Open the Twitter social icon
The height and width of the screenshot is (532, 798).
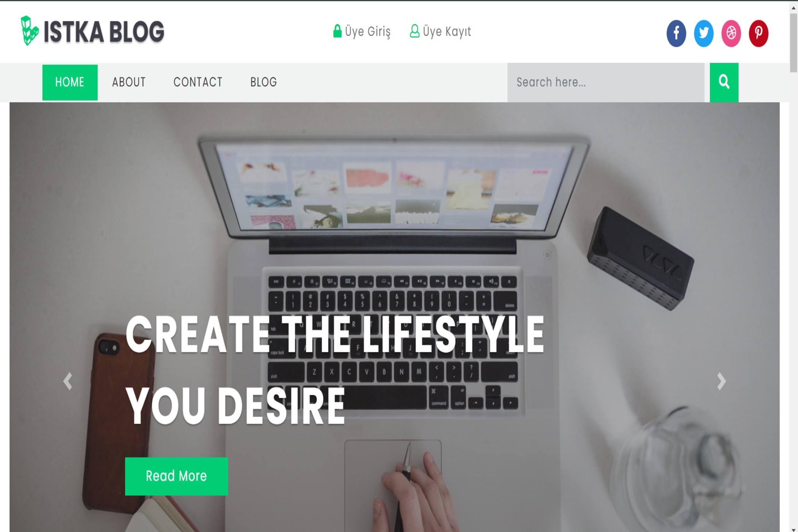(x=703, y=33)
